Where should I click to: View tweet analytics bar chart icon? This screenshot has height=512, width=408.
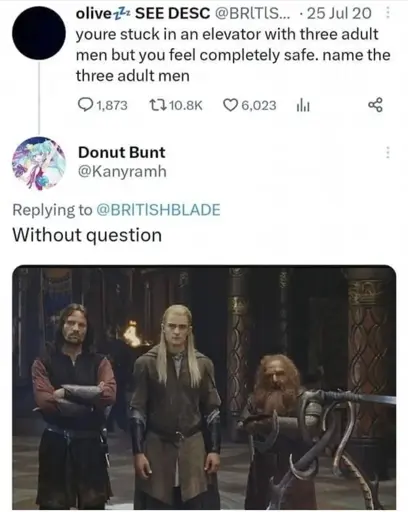tap(303, 106)
